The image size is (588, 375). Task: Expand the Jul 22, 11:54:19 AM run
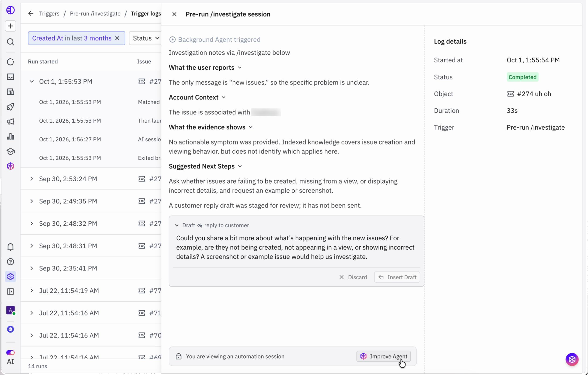tap(31, 291)
